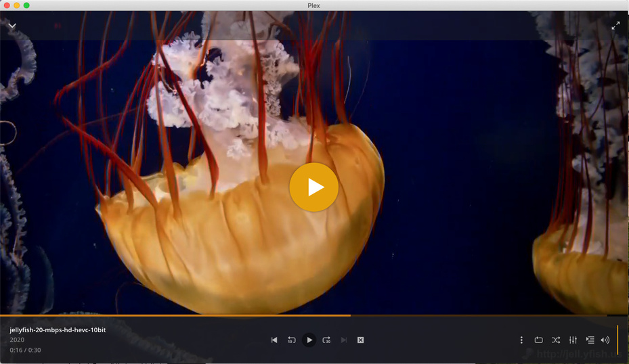Click the 0:16 / 0:30 time display
Image resolution: width=629 pixels, height=364 pixels.
click(x=25, y=350)
